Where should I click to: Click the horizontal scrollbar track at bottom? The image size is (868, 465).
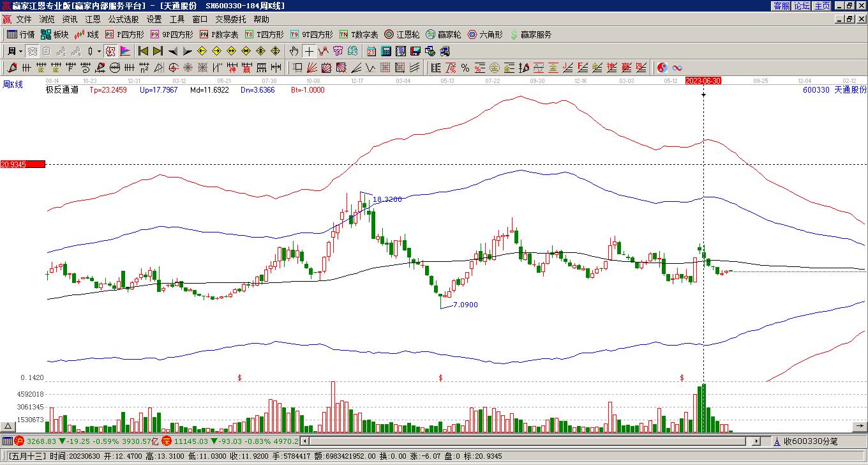tap(530, 441)
